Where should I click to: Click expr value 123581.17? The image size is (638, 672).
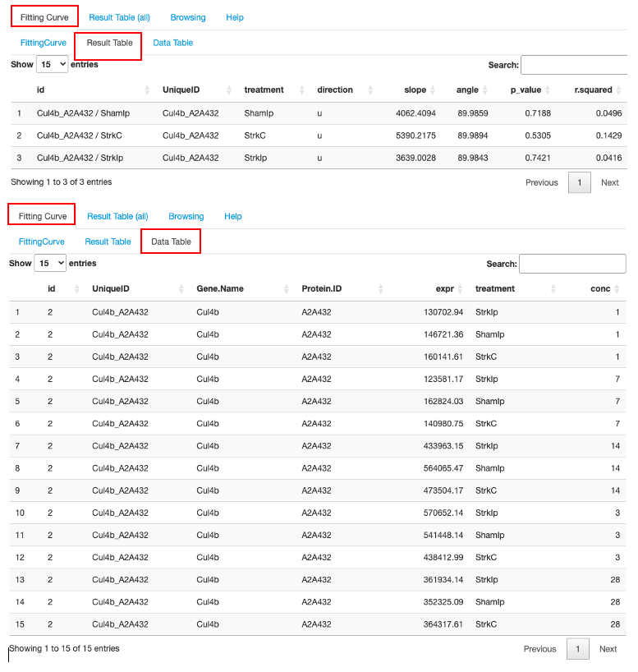tap(443, 379)
